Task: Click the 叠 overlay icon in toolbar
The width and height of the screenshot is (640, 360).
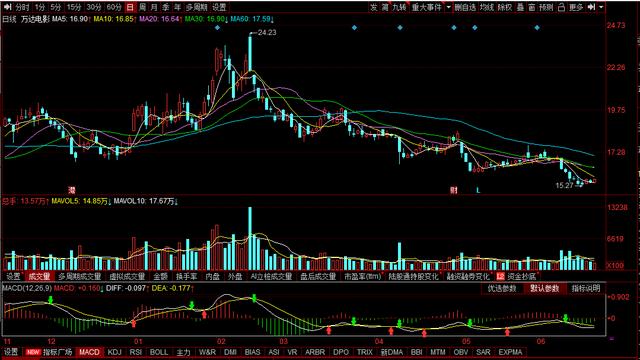Action: pyautogui.click(x=520, y=7)
